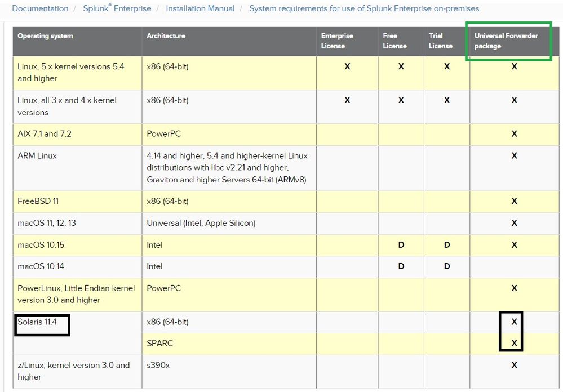Select the FreeBSD 11 cell

(x=77, y=202)
